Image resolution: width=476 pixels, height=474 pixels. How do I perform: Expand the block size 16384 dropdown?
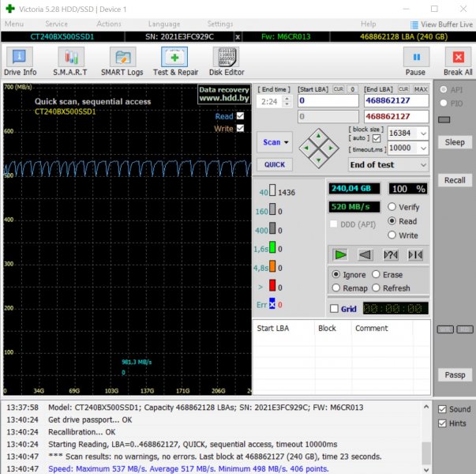coord(423,134)
